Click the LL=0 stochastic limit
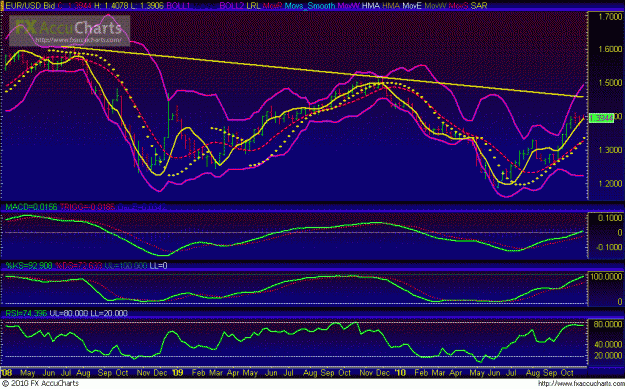Viewport: 625px width, 389px height. [x=158, y=265]
